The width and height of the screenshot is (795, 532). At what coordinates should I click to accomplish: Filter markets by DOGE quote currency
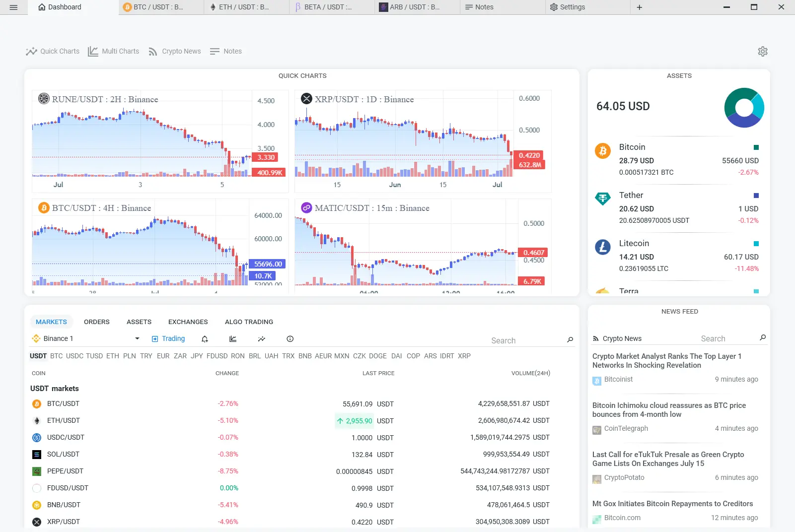(378, 356)
